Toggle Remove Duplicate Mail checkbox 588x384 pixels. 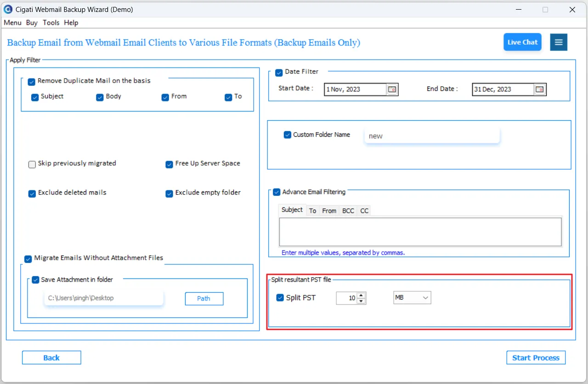(32, 82)
